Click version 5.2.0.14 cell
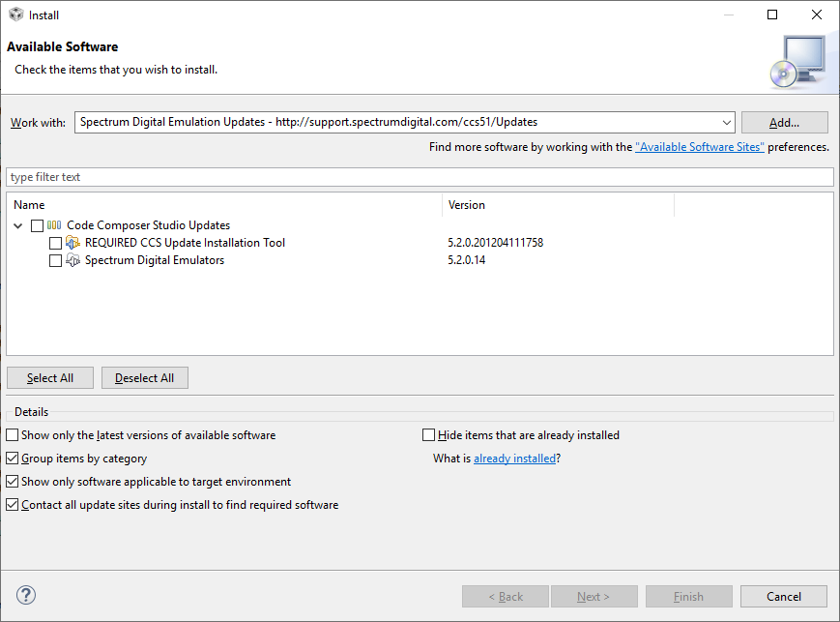 (x=467, y=260)
